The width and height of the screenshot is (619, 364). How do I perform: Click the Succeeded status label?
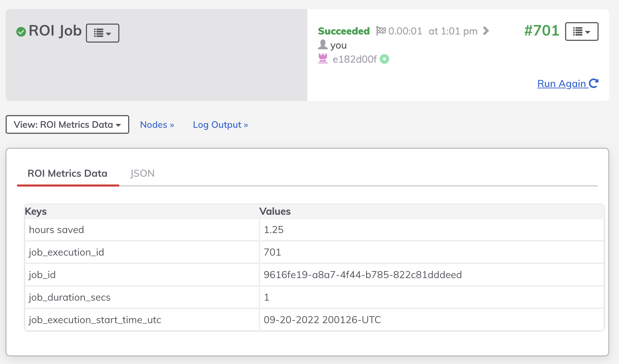click(x=344, y=31)
